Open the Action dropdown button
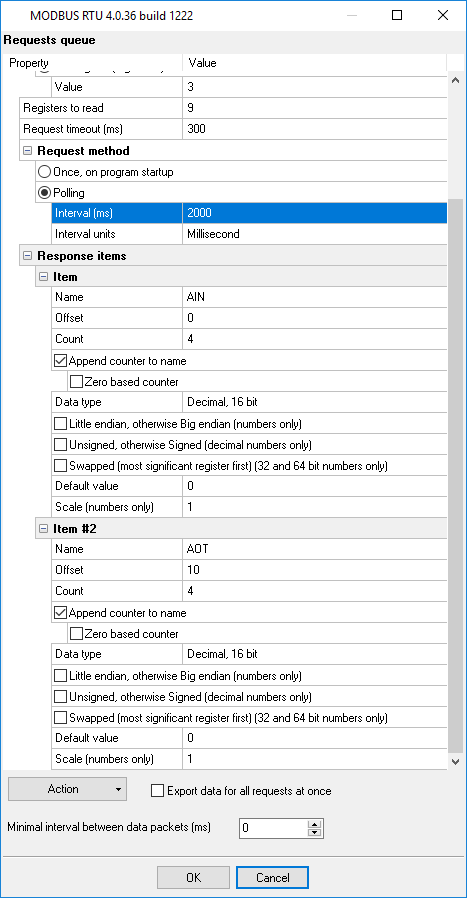 (x=67, y=789)
